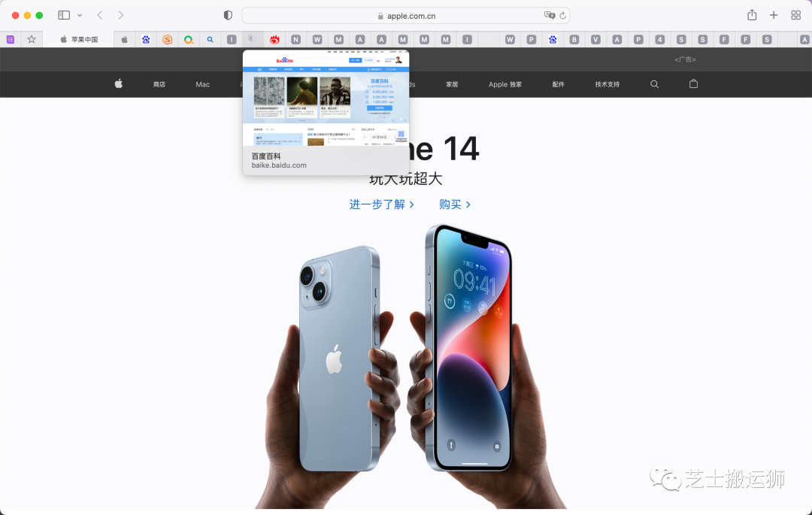Screen dimensions: 812x515
Task: Open the tab group dropdown chevron
Action: pyautogui.click(x=80, y=16)
